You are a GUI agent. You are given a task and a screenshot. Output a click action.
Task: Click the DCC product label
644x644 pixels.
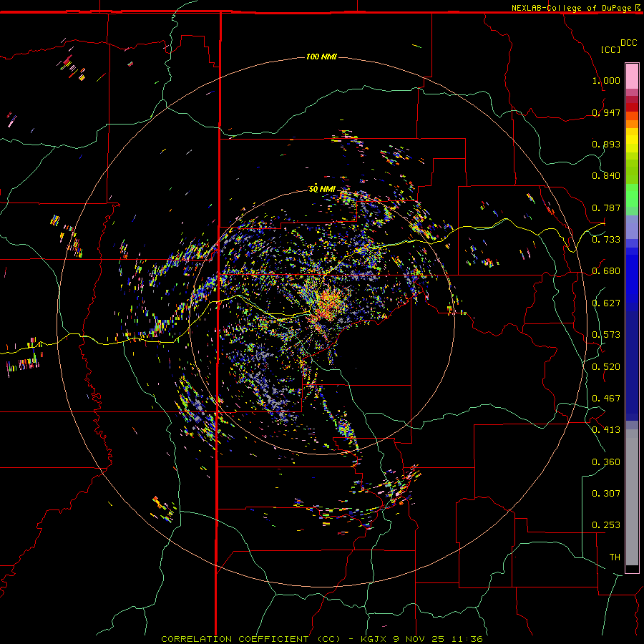[x=628, y=43]
